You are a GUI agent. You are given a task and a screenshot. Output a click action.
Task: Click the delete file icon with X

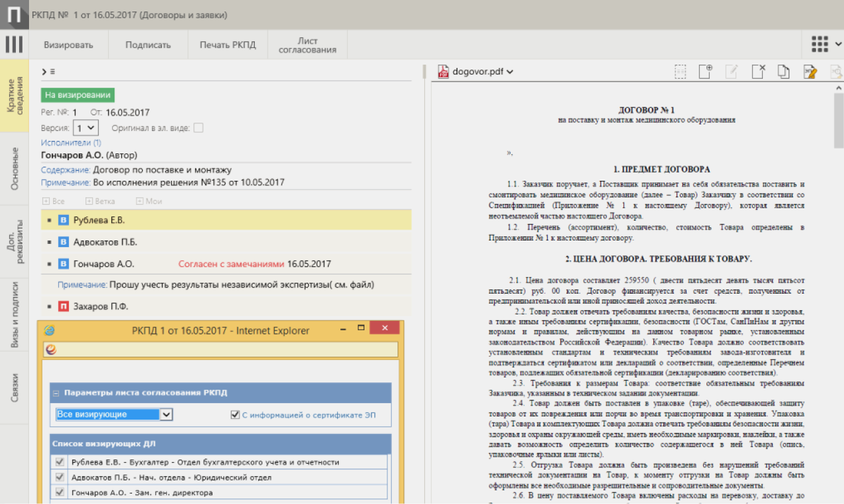pyautogui.click(x=758, y=71)
